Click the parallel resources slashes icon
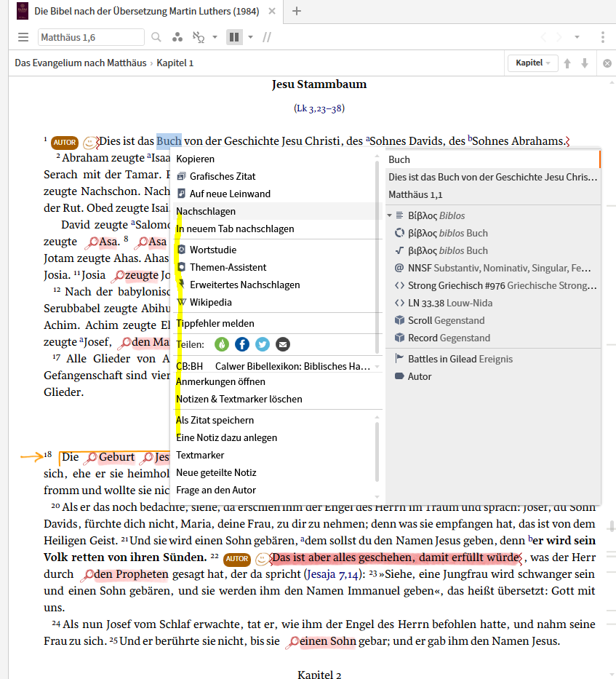This screenshot has height=679, width=616. 267,37
